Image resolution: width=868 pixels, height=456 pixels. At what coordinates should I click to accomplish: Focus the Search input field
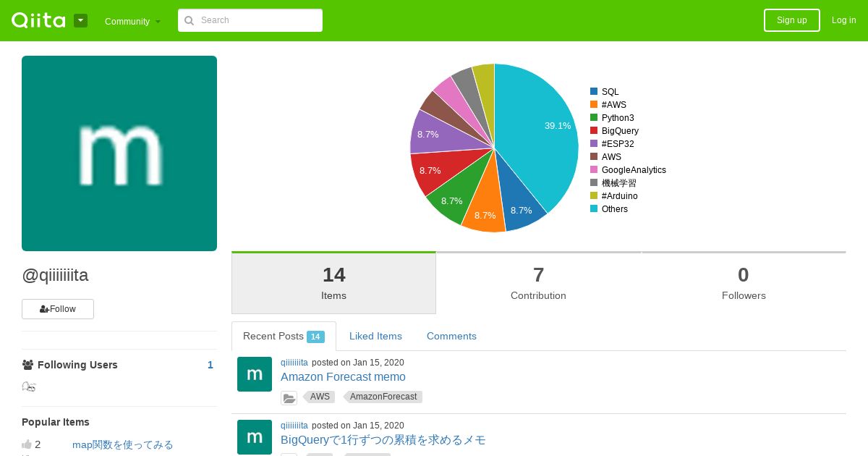(250, 20)
